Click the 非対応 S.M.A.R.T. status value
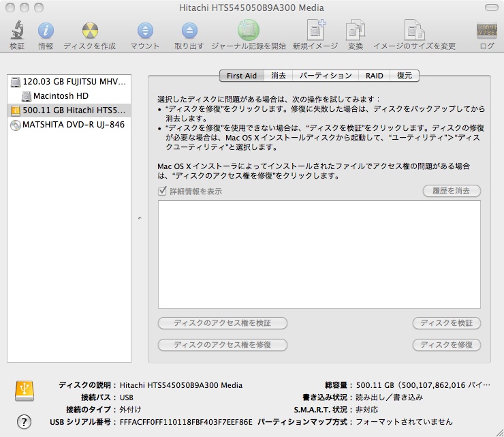 pyautogui.click(x=366, y=410)
